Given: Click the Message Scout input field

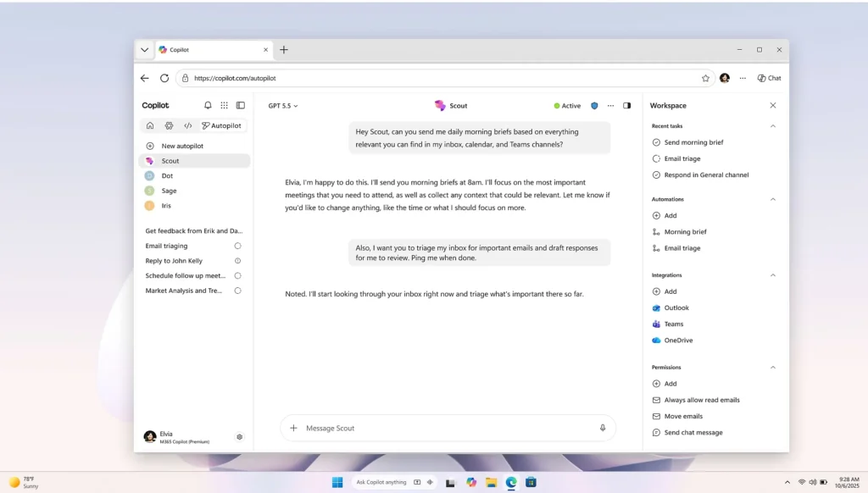Looking at the screenshot, I should pyautogui.click(x=448, y=429).
